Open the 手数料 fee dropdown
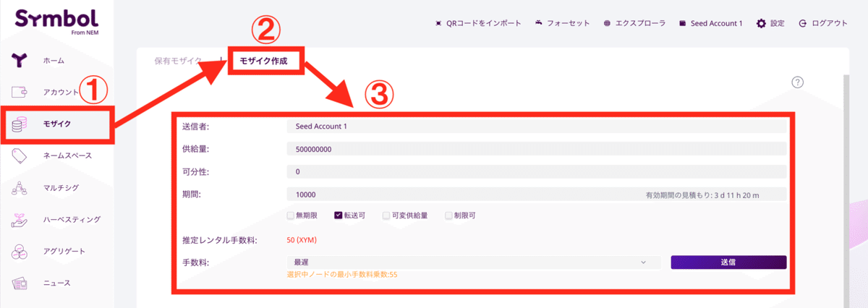The image size is (868, 308). pos(473,262)
